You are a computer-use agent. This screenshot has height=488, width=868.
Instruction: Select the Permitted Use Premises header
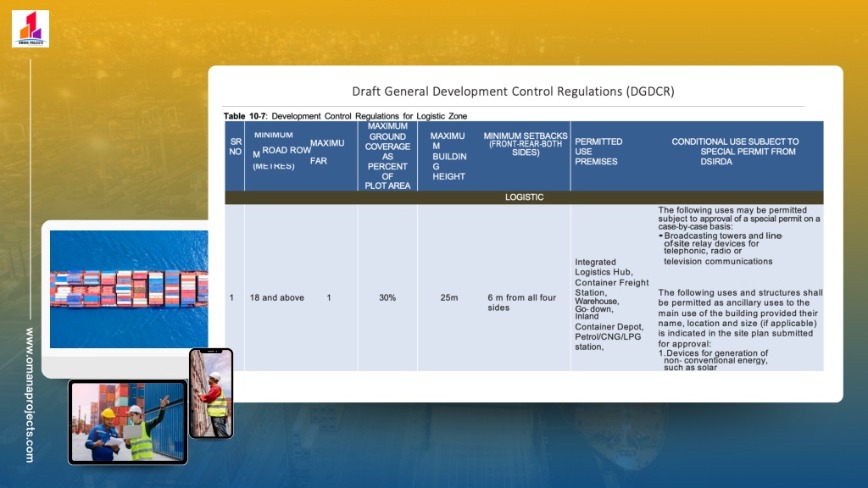click(598, 151)
